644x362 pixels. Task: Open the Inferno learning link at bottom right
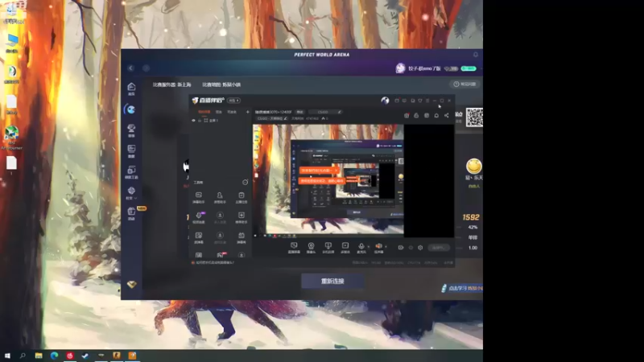point(461,288)
